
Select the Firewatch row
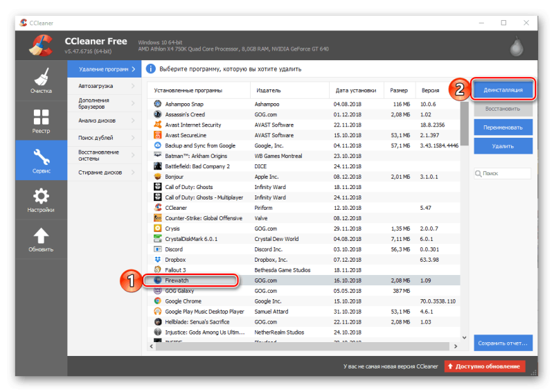click(x=304, y=280)
